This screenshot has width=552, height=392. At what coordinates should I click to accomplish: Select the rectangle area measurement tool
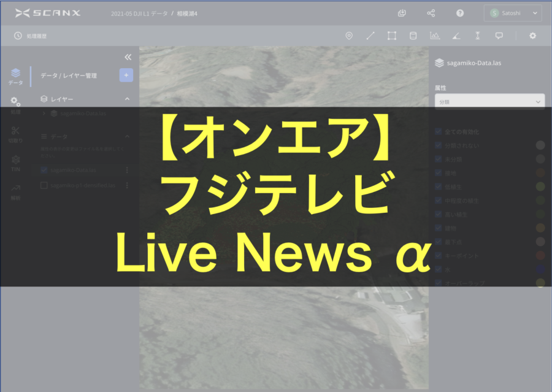click(392, 36)
